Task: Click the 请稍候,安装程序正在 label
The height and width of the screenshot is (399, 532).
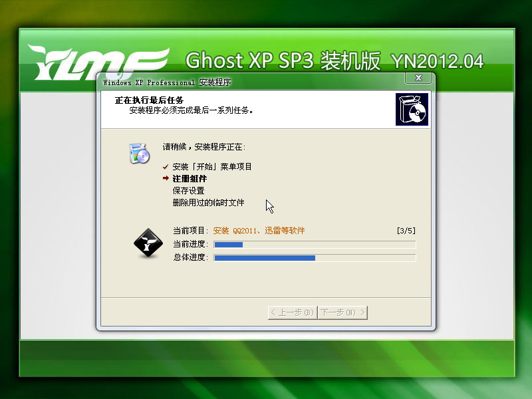Action: 204,147
